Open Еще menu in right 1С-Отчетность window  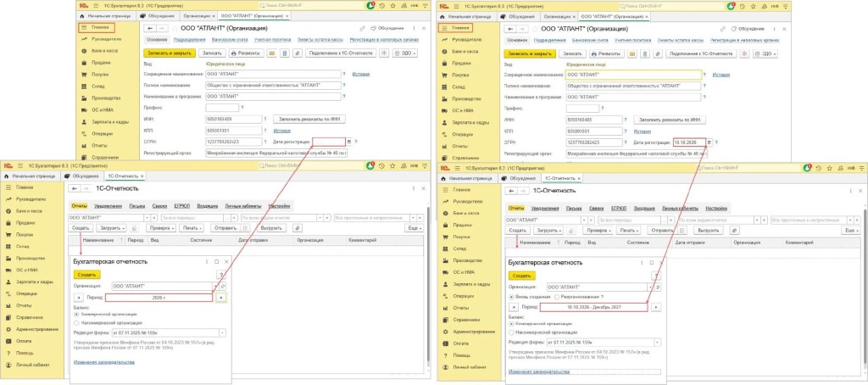(849, 231)
